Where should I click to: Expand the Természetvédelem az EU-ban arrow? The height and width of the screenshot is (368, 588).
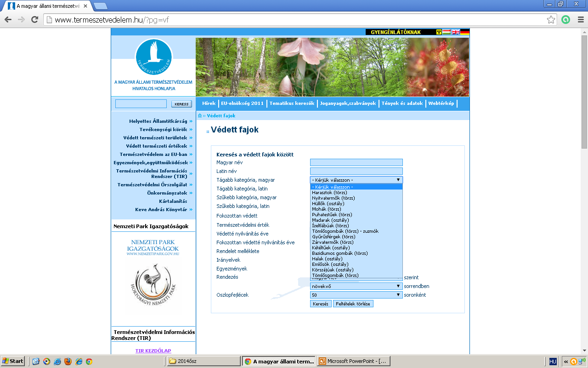point(191,155)
